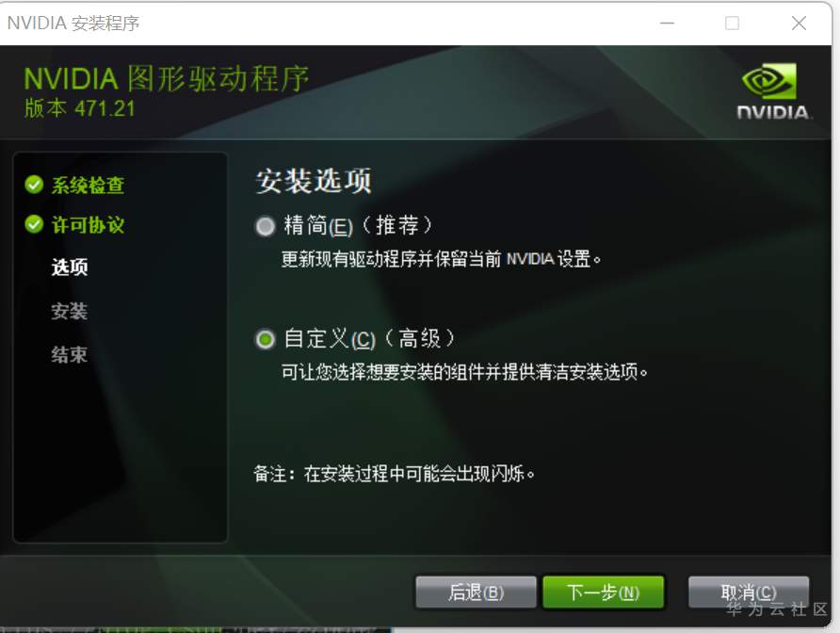Click the green checkmark beside 许可协议
The image size is (840, 633).
tap(34, 224)
